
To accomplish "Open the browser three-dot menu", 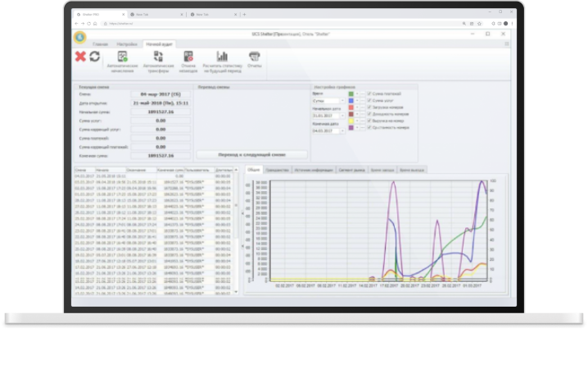I will point(512,24).
